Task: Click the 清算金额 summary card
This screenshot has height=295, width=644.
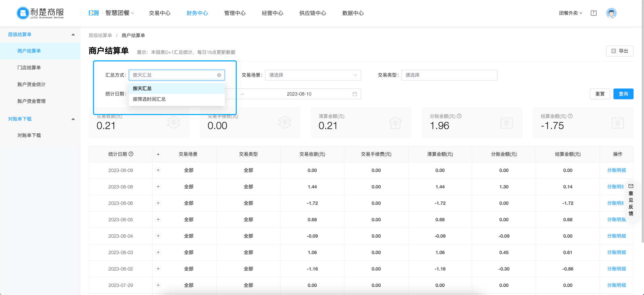Action: 361,123
